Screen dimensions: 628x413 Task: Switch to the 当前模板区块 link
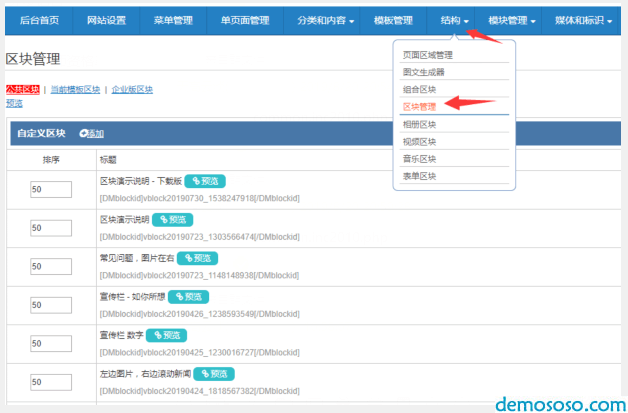point(75,89)
